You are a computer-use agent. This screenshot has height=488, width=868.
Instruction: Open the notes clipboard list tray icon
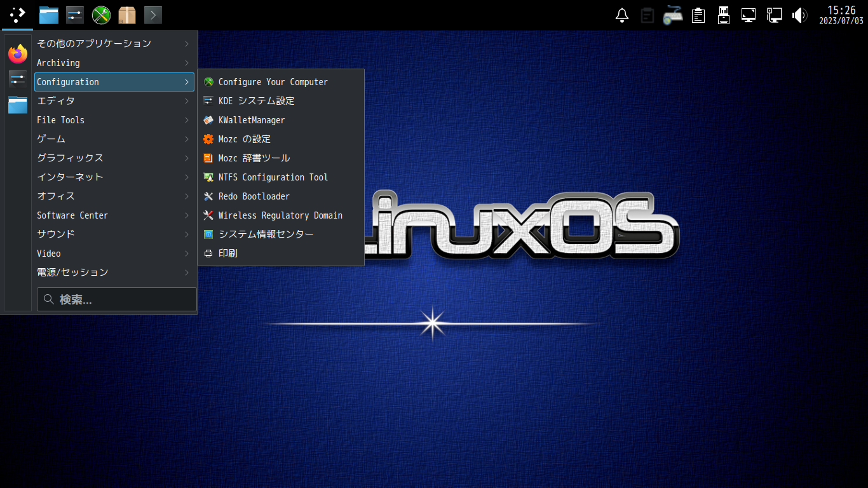coord(698,15)
